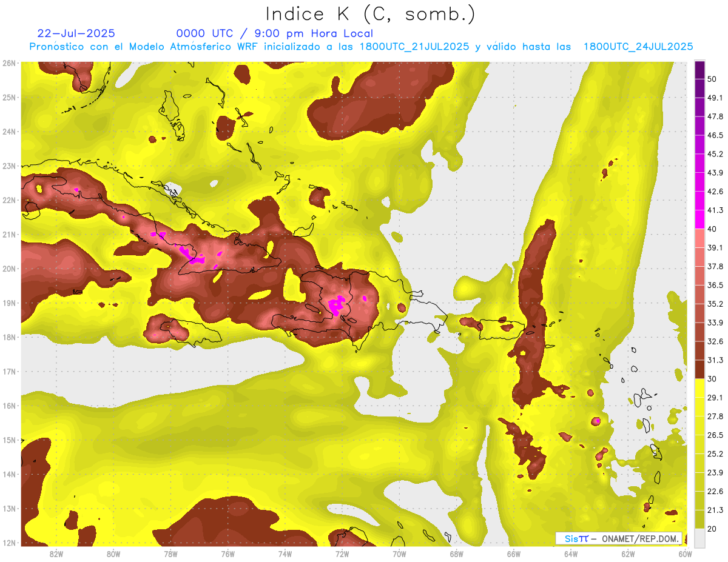Click the colorbar value "37.8"
Screen dimensions: 728x562
coord(715,266)
